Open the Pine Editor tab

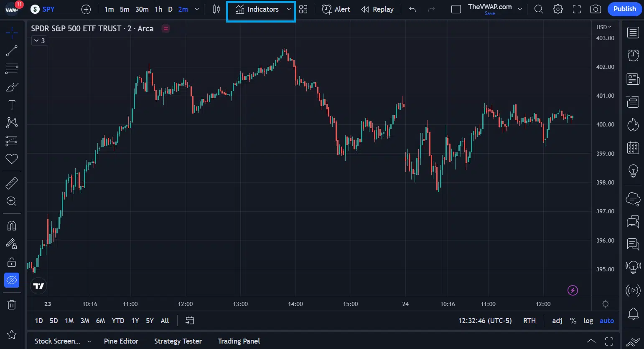121,341
